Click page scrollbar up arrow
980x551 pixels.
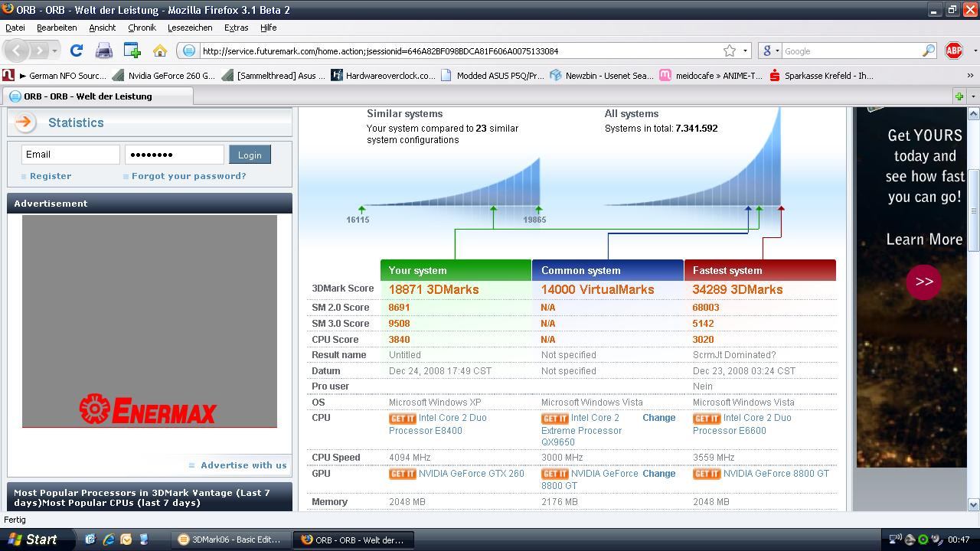point(973,113)
